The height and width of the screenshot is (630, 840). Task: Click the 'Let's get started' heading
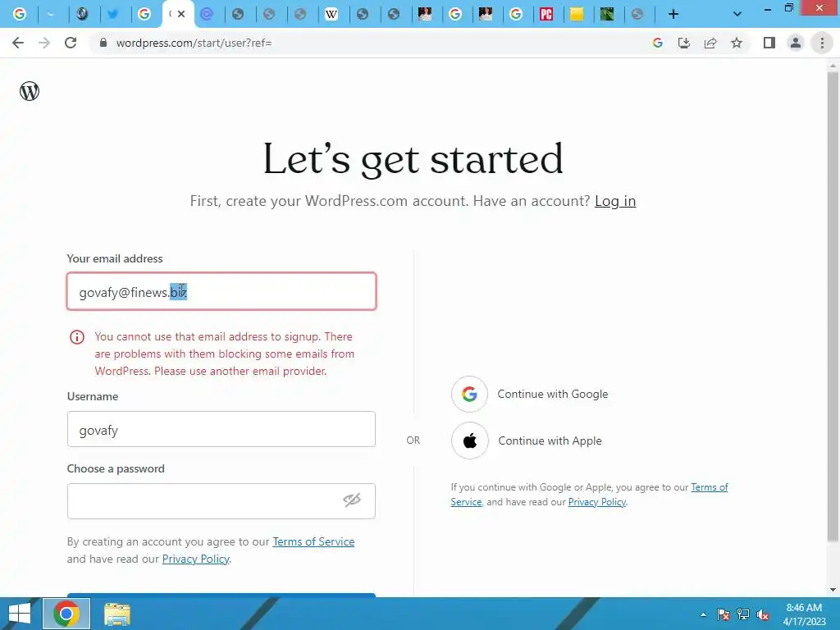(413, 159)
